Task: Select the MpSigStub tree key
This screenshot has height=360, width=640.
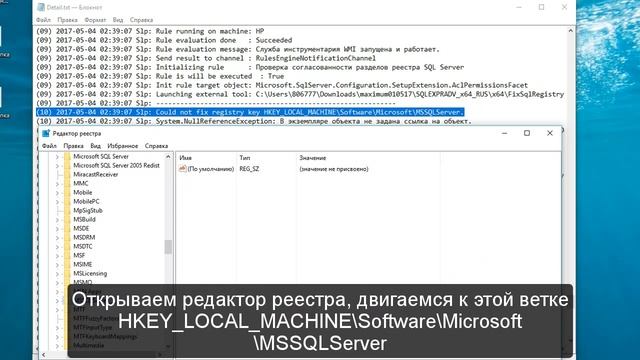Action: coord(88,211)
